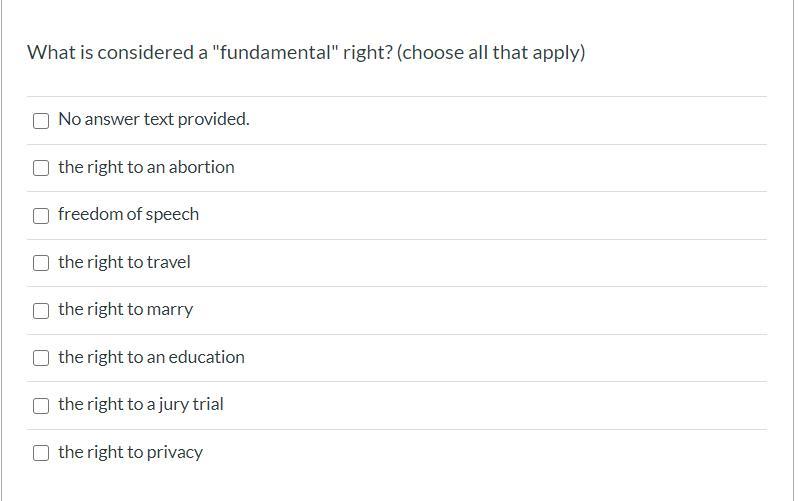Click the word 'right?' in the question
This screenshot has width=798, height=501.
[367, 52]
